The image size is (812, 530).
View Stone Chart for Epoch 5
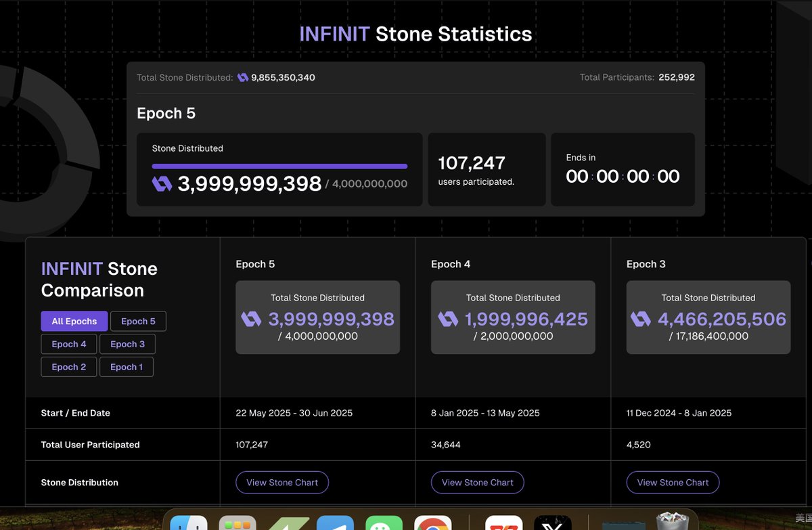click(x=282, y=483)
